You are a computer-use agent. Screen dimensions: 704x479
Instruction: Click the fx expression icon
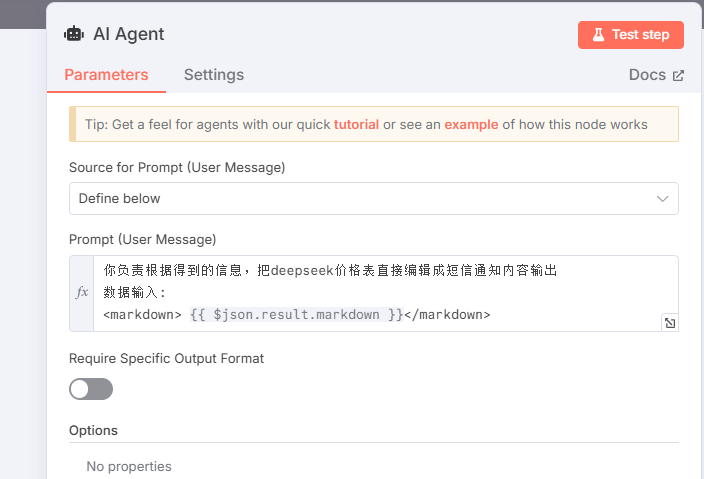82,293
